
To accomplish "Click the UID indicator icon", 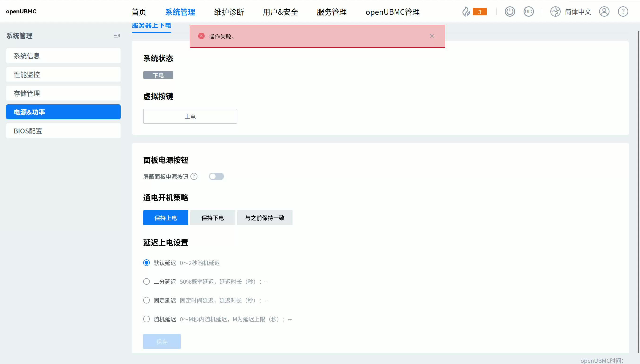I will coord(528,11).
